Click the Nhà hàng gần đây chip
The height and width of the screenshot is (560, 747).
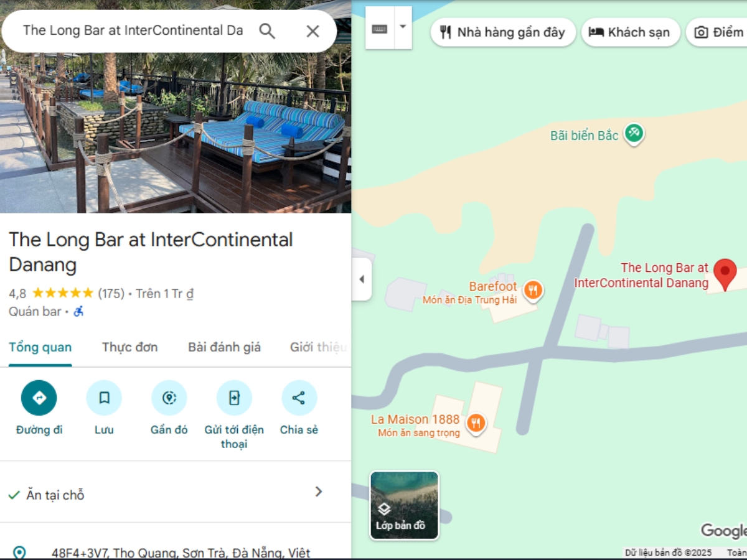503,32
